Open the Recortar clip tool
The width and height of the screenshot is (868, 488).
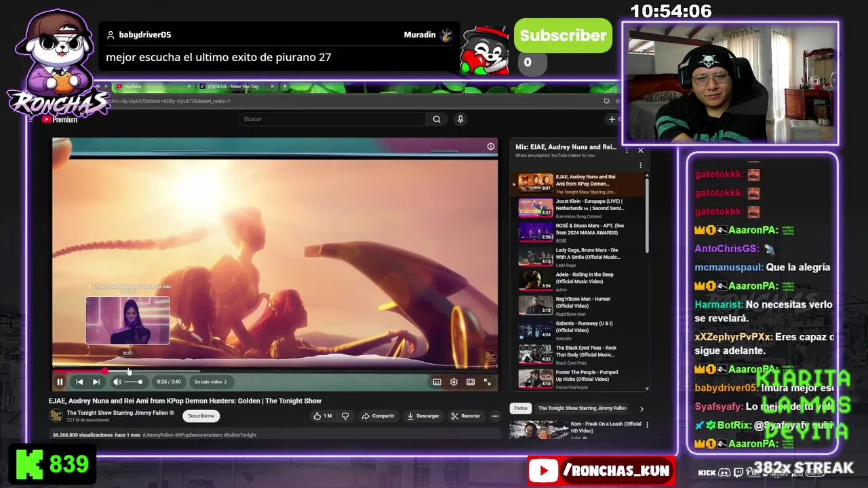pyautogui.click(x=466, y=415)
